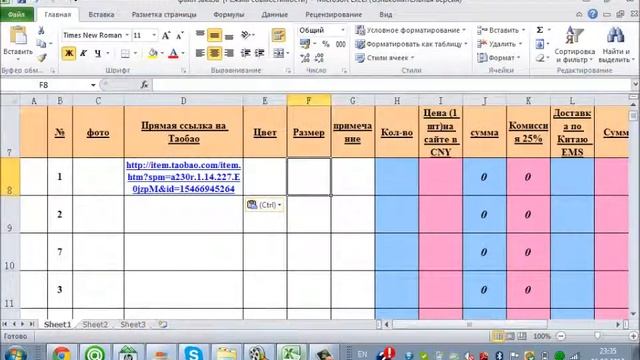Open the number format Общий dropdown
Screen dimensions: 640x360
[342, 30]
